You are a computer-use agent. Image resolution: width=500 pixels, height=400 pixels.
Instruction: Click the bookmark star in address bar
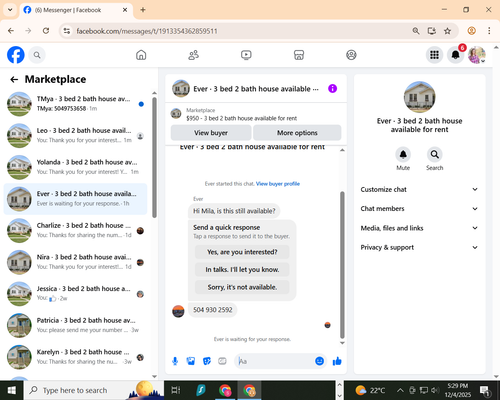[447, 31]
